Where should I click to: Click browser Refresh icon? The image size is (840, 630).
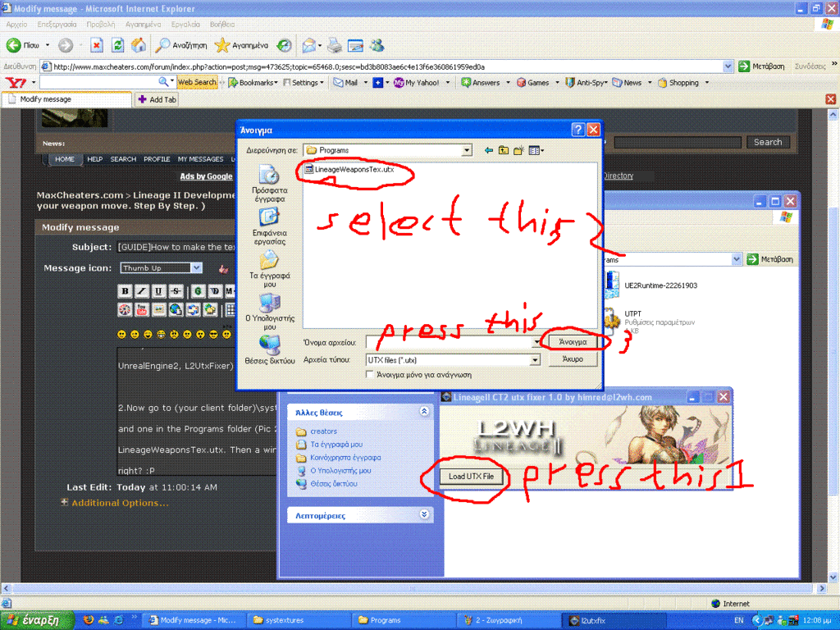pos(117,45)
